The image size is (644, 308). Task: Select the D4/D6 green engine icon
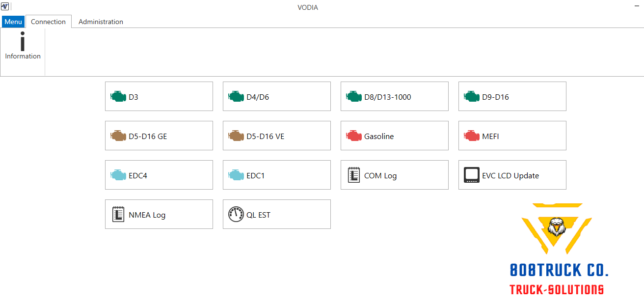point(236,97)
